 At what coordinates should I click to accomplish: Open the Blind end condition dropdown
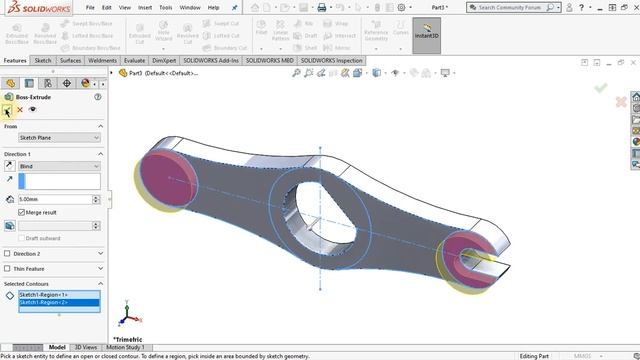[59, 166]
